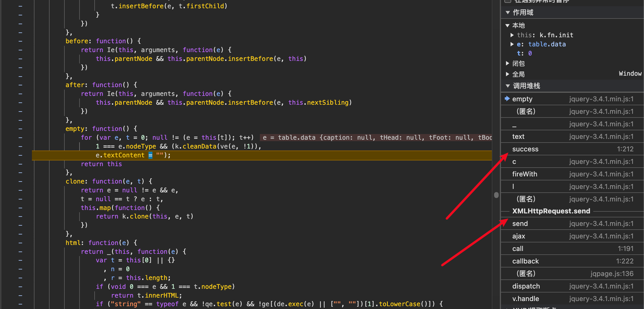Select the callback stack frame

[525, 261]
